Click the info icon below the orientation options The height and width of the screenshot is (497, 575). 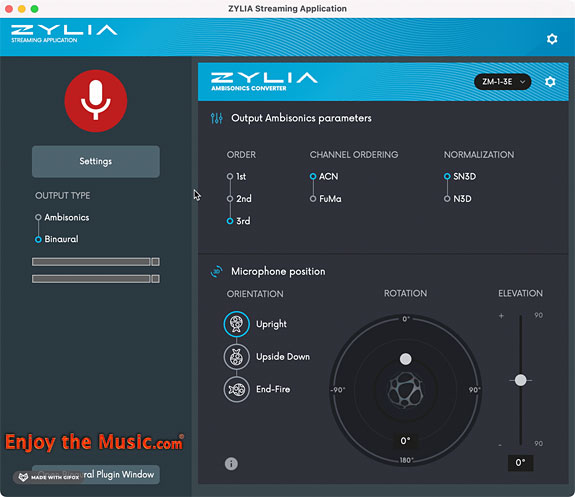point(231,464)
